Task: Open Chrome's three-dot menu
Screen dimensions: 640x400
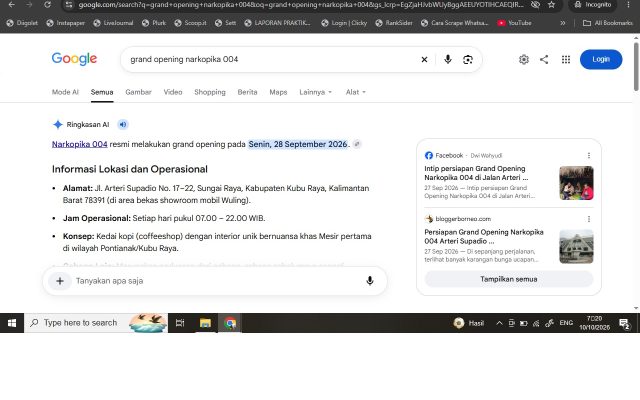Action: [629, 4]
